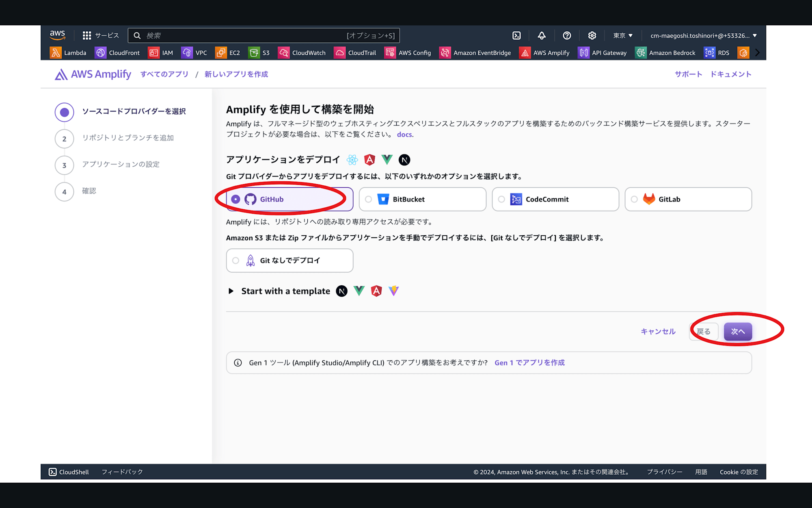Viewport: 812px width, 508px height.
Task: Click the 戻る button
Action: point(704,332)
